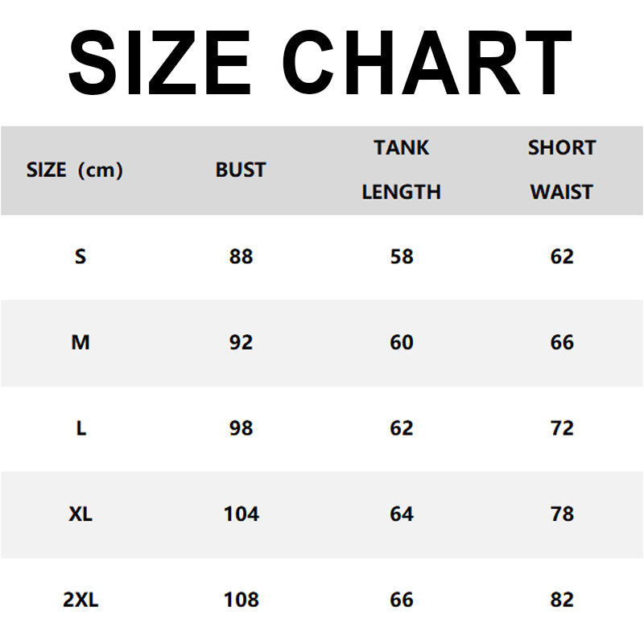Select tank length 58 for size S
This screenshot has width=644, height=644.
(401, 257)
